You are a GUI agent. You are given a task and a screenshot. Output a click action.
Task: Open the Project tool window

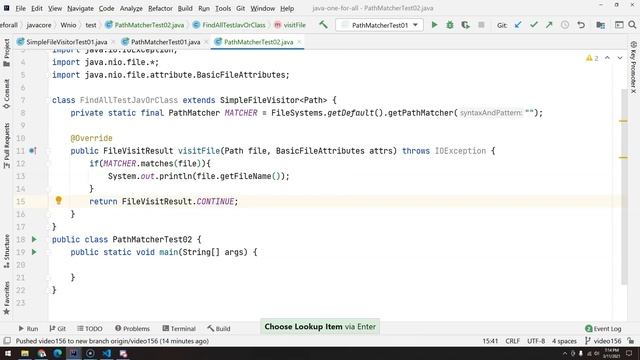[7, 52]
